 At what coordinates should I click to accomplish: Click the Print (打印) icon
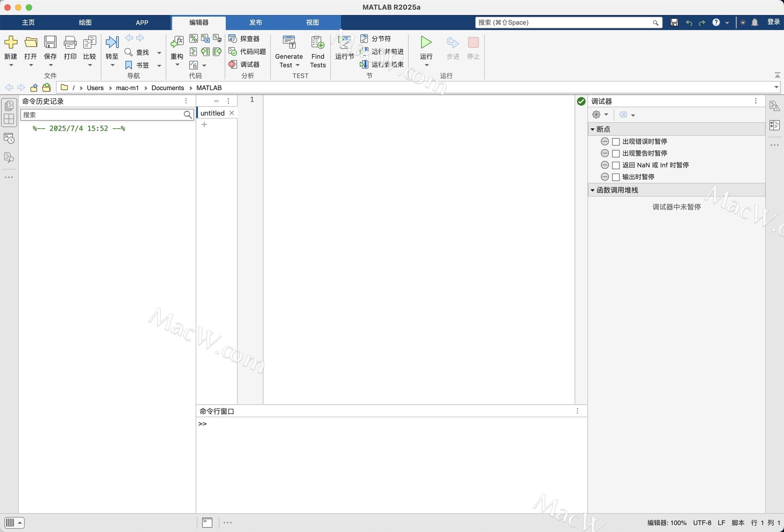click(x=70, y=42)
